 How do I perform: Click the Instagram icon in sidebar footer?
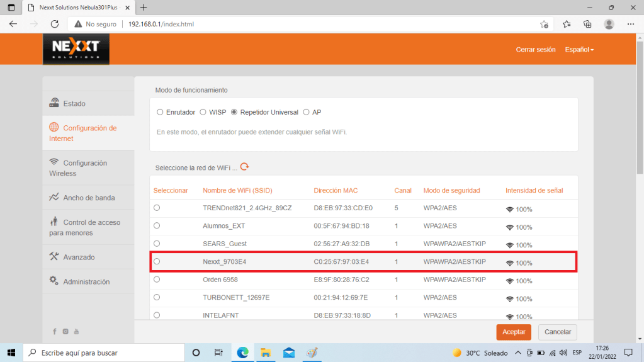65,331
